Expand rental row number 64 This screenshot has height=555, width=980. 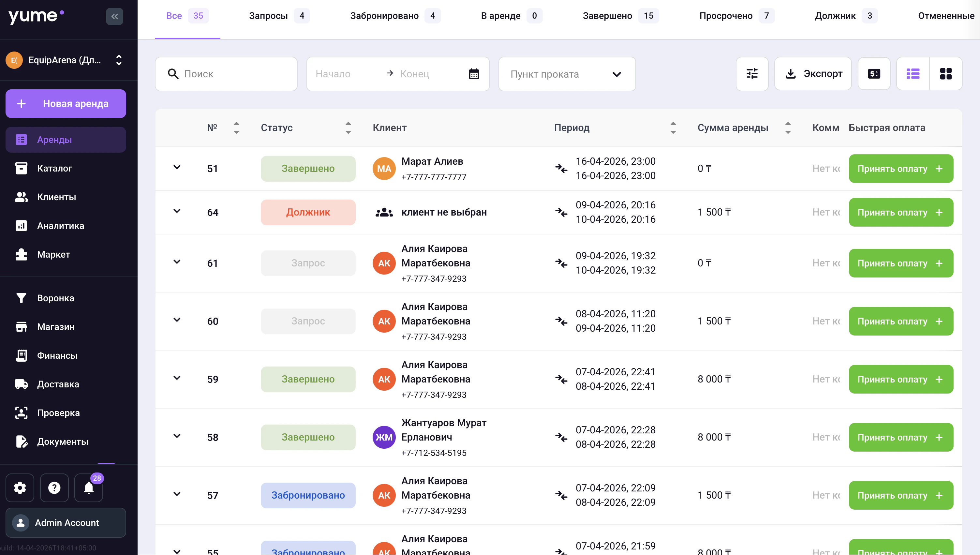coord(177,211)
